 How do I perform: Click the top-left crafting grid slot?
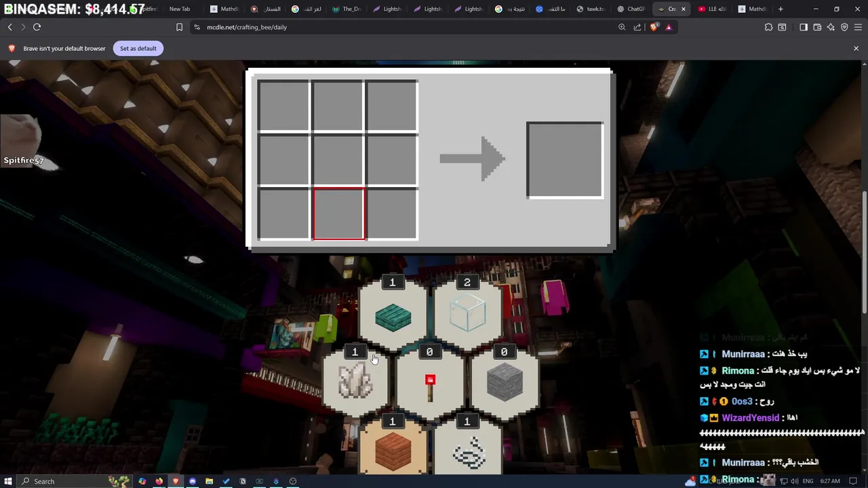click(x=284, y=106)
